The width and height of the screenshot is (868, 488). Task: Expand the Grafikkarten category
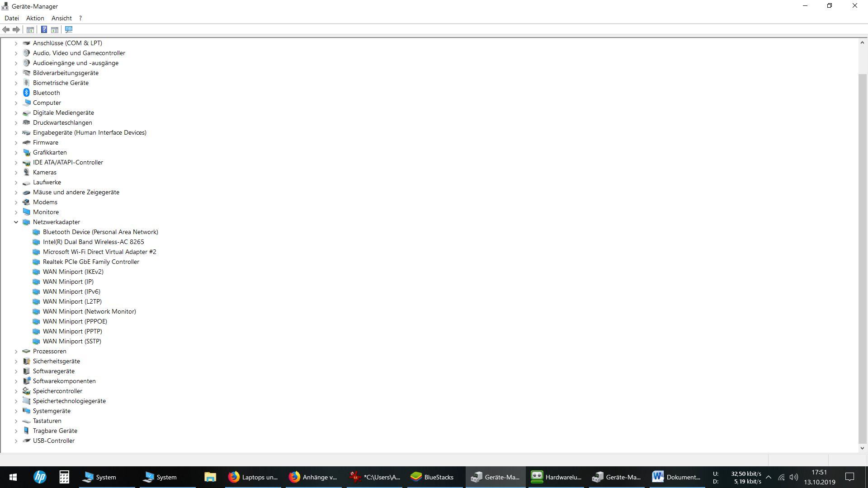pos(16,152)
